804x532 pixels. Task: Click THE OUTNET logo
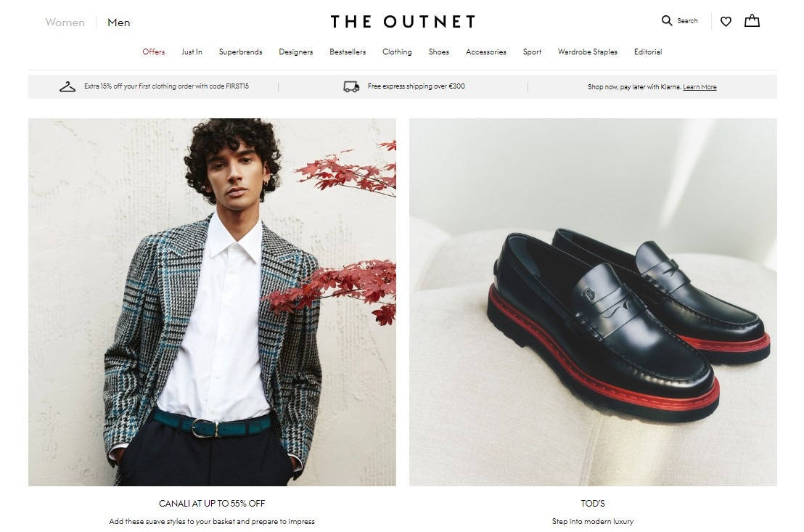(x=403, y=22)
